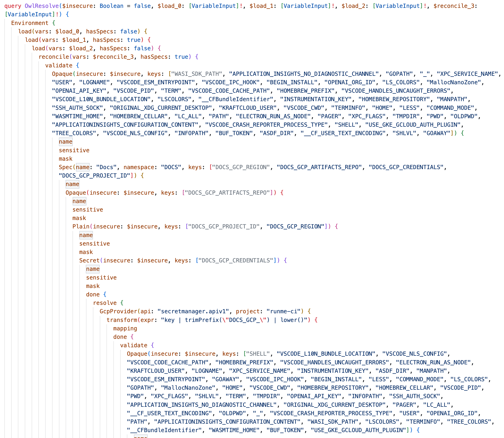This screenshot has width=504, height=438.
Task: Click the "WASI_SDK_PATH" string in first Opaque
Action: pos(197,74)
